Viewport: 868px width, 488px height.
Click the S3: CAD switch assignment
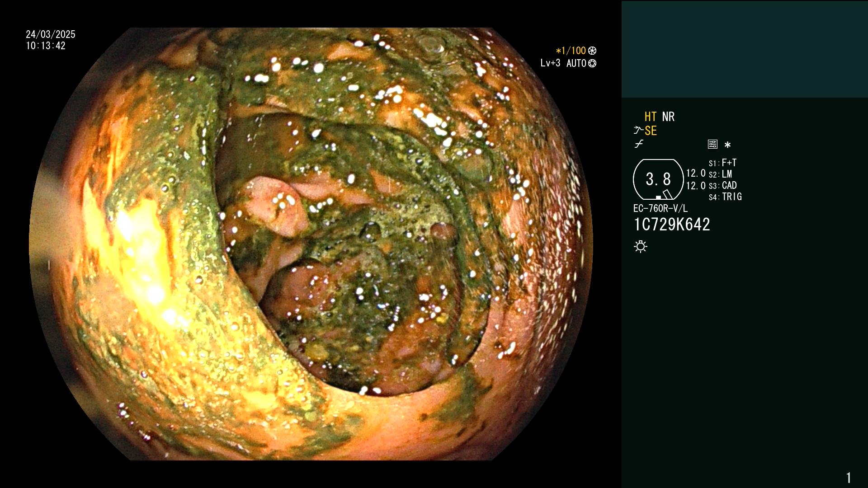click(723, 185)
